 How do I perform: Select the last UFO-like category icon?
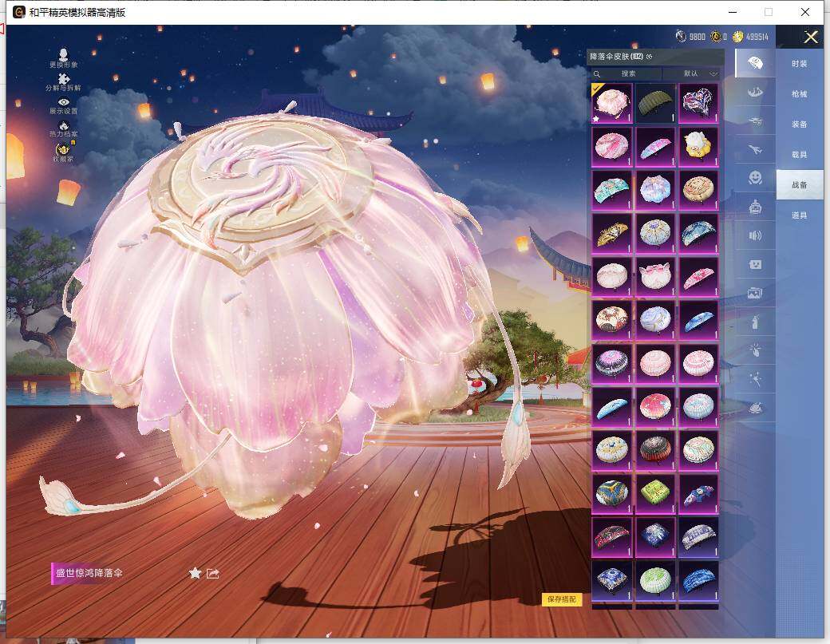[x=755, y=408]
